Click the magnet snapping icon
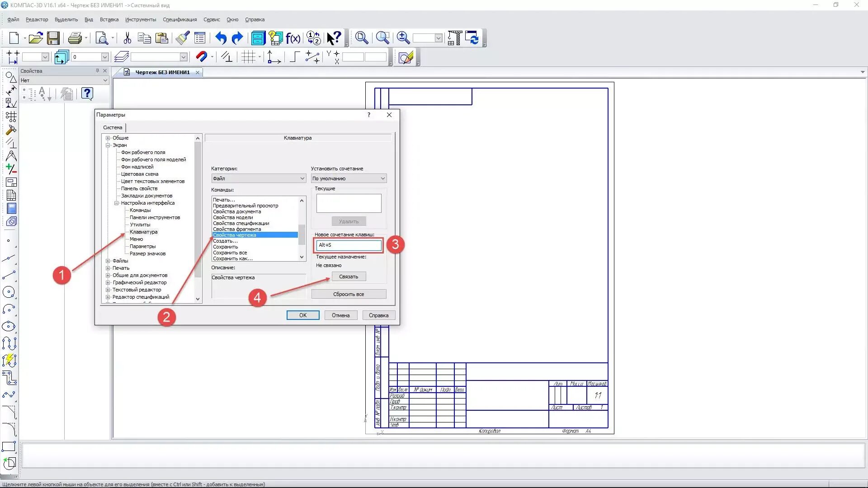 [x=201, y=57]
